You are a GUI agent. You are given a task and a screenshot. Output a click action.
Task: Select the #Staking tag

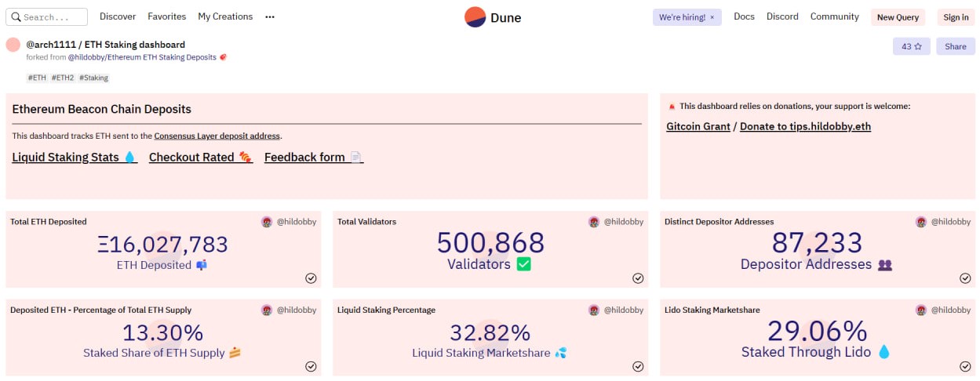[x=93, y=78]
